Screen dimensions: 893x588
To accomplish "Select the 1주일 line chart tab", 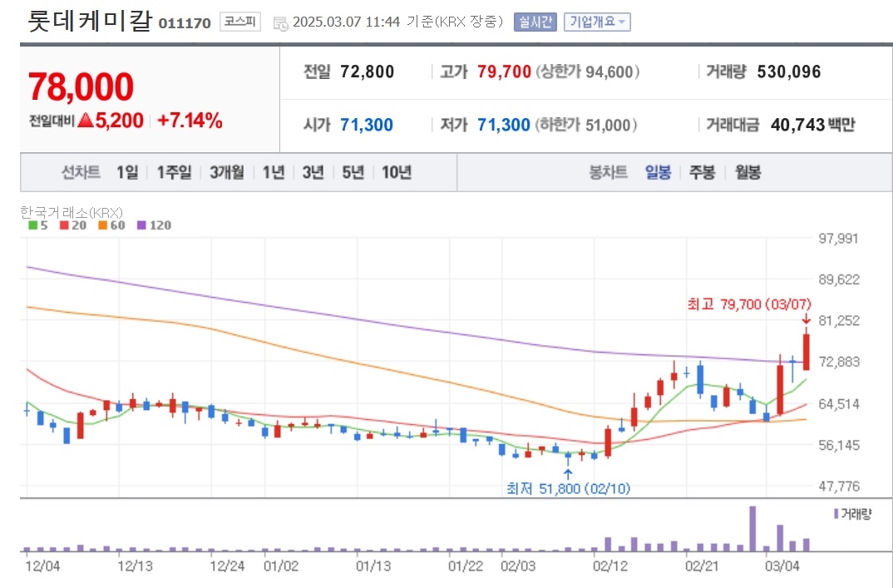I will tap(175, 172).
